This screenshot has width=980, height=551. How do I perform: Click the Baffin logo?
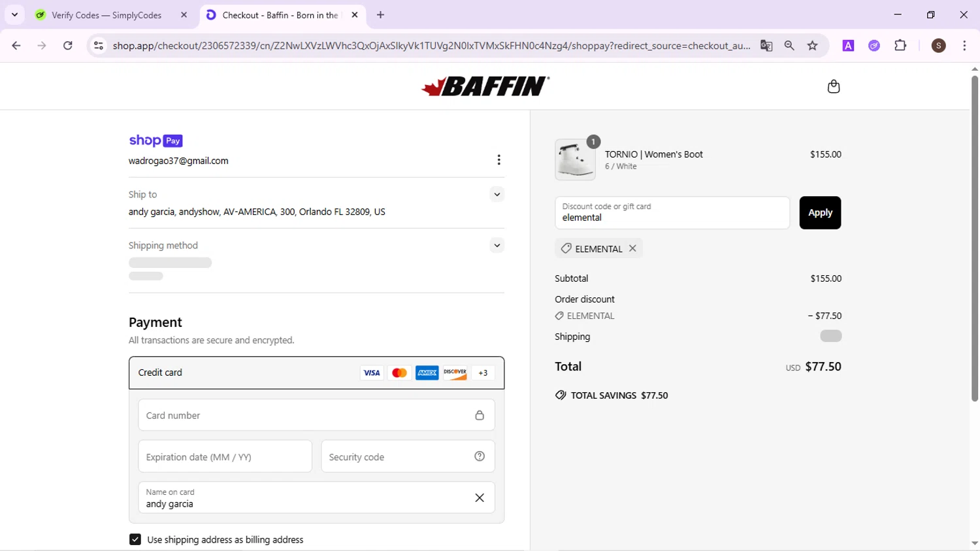[x=485, y=86]
